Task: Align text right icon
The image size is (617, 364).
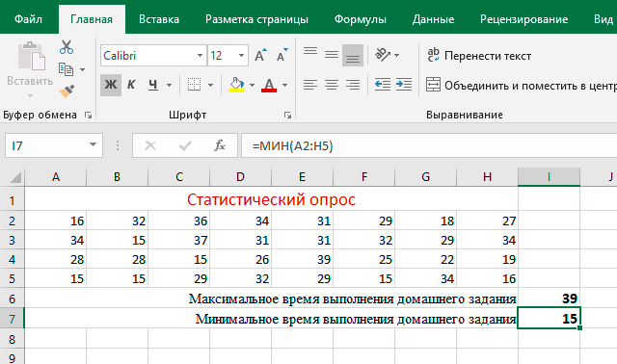Action: (353, 85)
